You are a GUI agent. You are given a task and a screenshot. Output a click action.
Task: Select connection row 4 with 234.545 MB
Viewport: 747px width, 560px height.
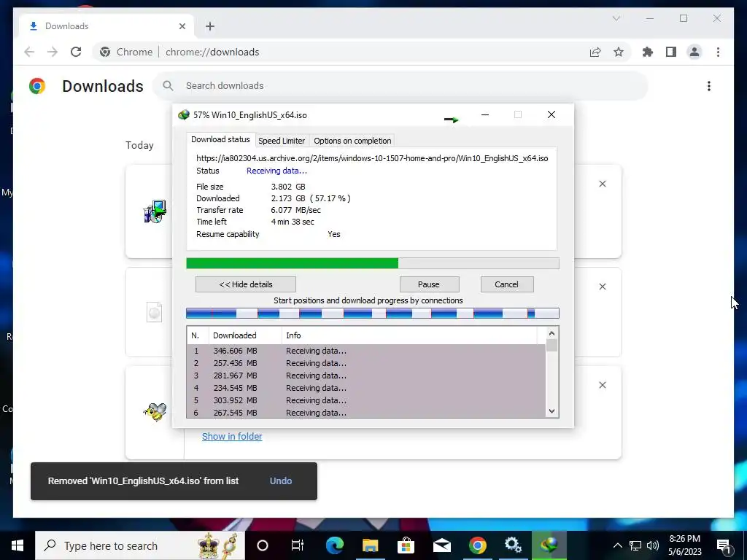pyautogui.click(x=366, y=388)
